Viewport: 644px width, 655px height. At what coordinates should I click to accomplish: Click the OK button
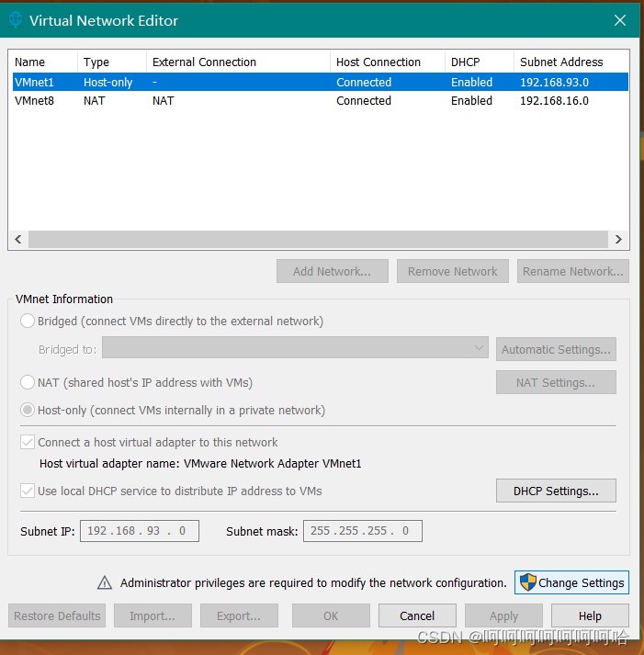(331, 615)
